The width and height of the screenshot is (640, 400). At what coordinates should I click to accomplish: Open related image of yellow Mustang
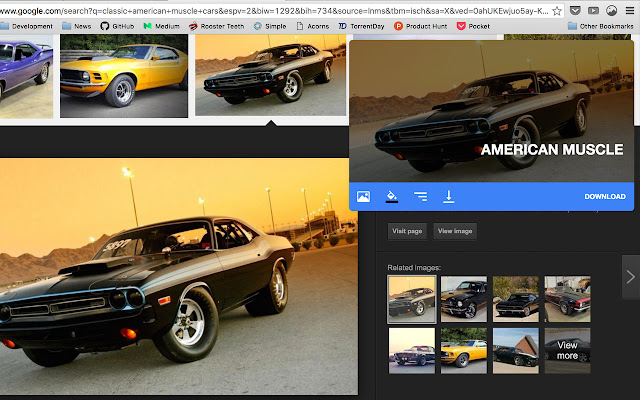(464, 351)
